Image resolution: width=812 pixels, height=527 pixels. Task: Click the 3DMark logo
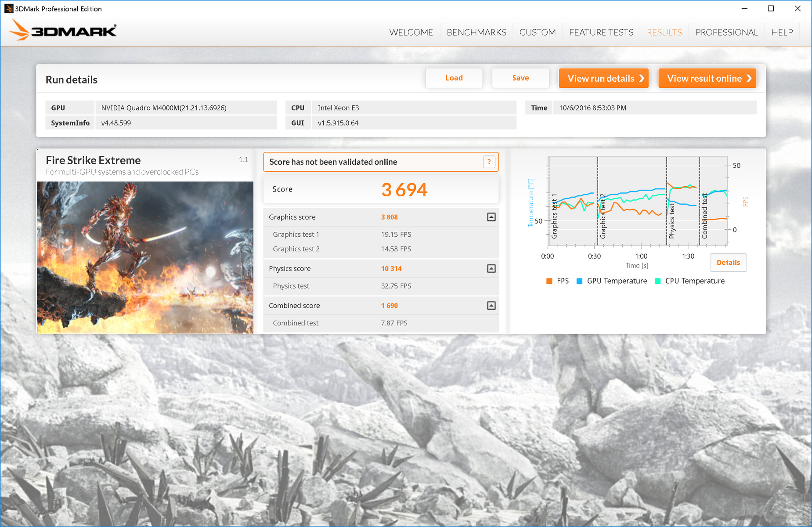click(63, 31)
